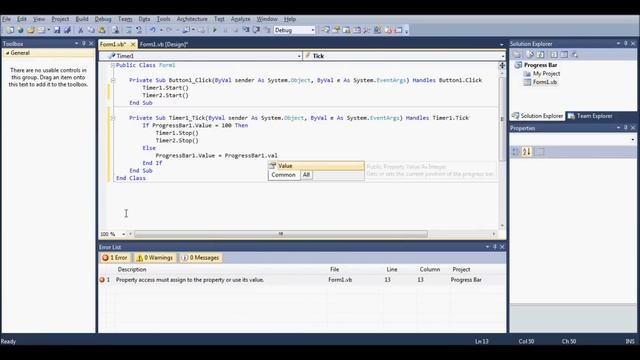
Task: Pin the Error List panel
Action: 495,247
